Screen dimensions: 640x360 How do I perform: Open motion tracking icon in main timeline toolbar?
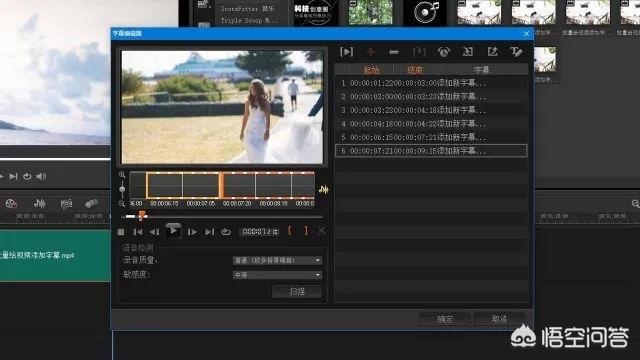point(91,203)
